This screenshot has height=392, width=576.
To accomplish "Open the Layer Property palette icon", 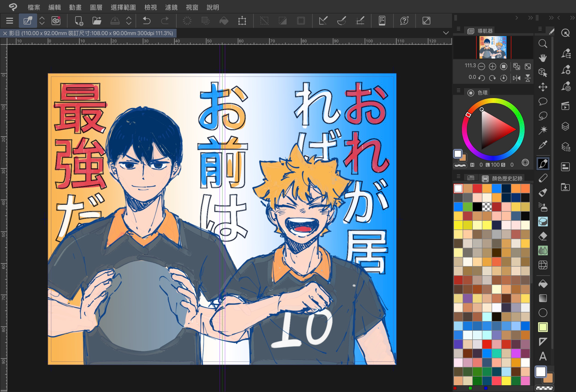I will click(x=565, y=167).
